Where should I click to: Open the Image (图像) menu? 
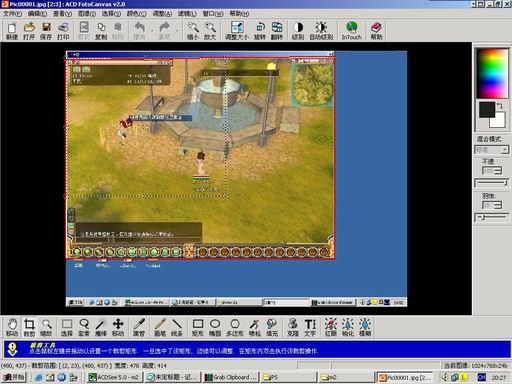coord(87,14)
